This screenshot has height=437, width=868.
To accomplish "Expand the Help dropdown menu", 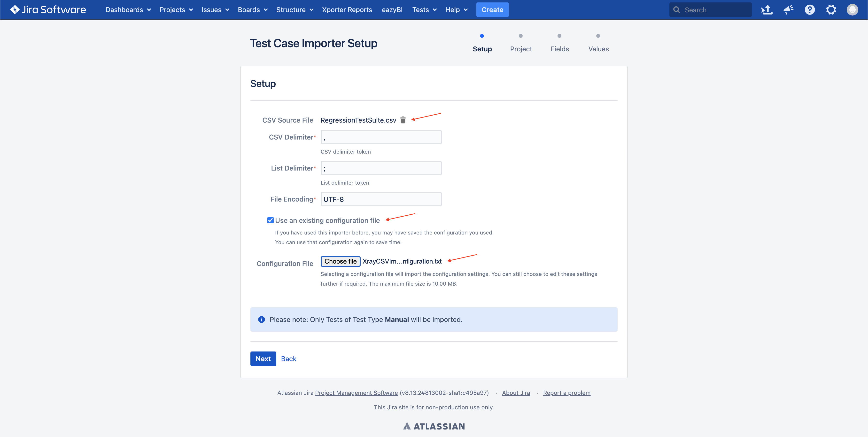I will coord(456,10).
